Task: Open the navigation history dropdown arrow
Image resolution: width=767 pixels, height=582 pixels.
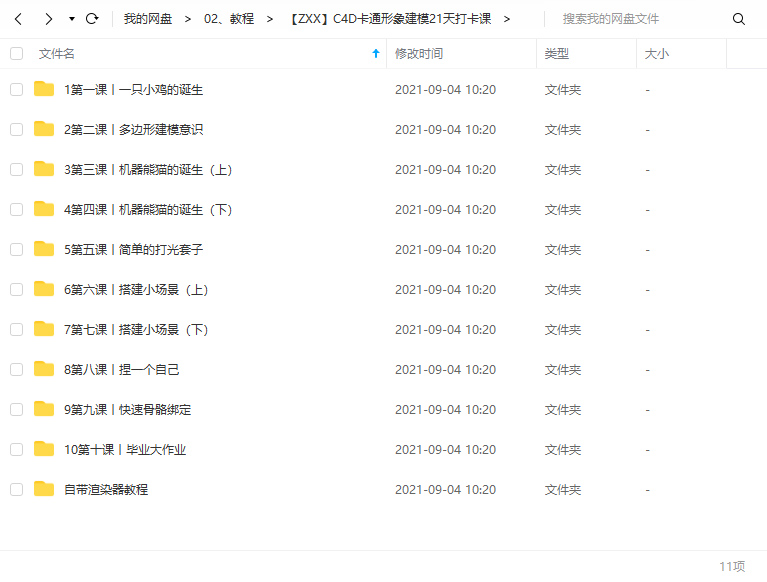Action: tap(72, 19)
